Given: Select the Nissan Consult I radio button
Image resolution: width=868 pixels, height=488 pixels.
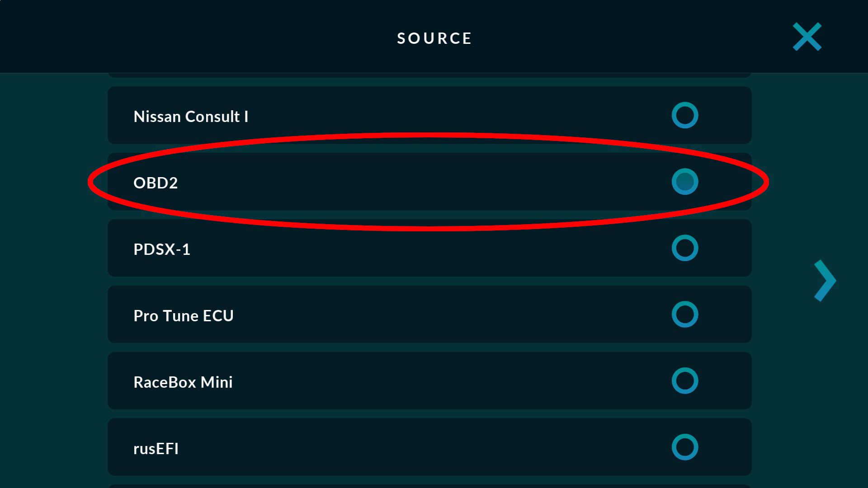Looking at the screenshot, I should [x=685, y=115].
